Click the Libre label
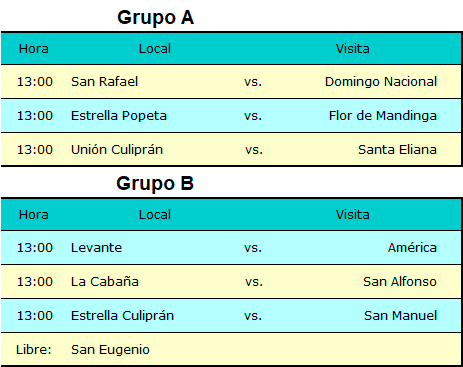 coord(34,350)
